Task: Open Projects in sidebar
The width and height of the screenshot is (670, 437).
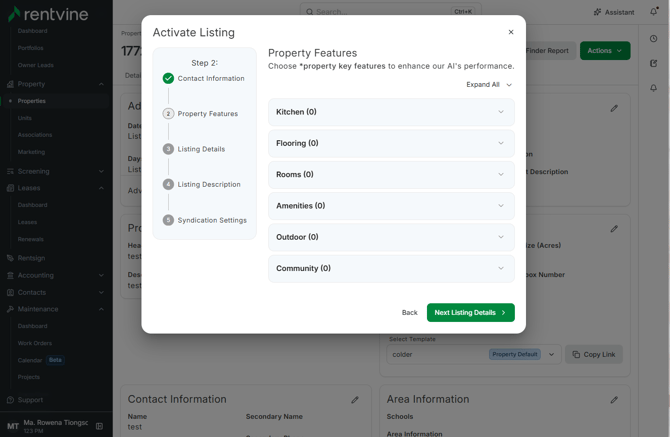Action: pos(29,377)
